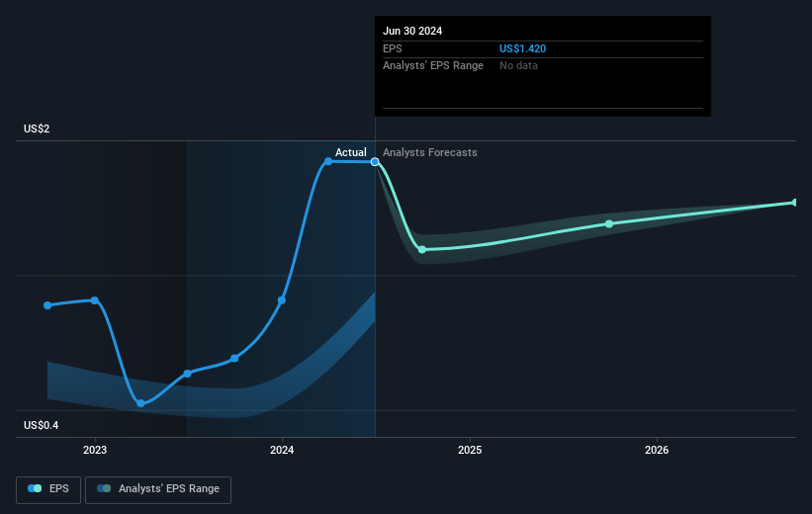Viewport: 812px width, 514px height.
Task: Toggle the EPS legend button
Action: point(48,489)
